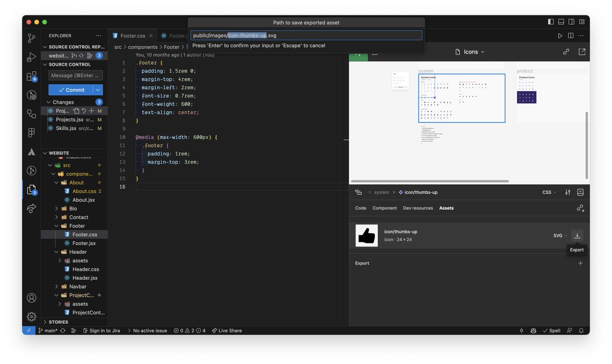Viewport: 612px width, 364px height.
Task: Open Footer.jsx in the explorer tree
Action: click(x=74, y=243)
